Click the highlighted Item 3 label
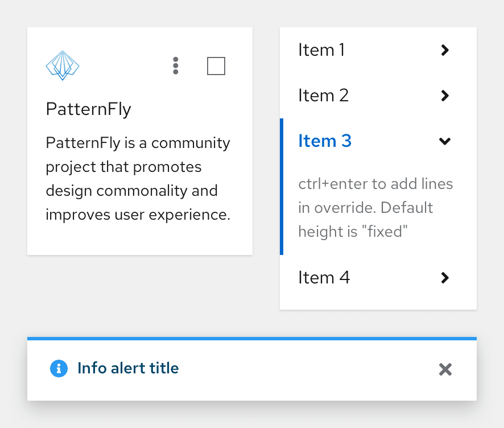The image size is (504, 428). click(325, 141)
